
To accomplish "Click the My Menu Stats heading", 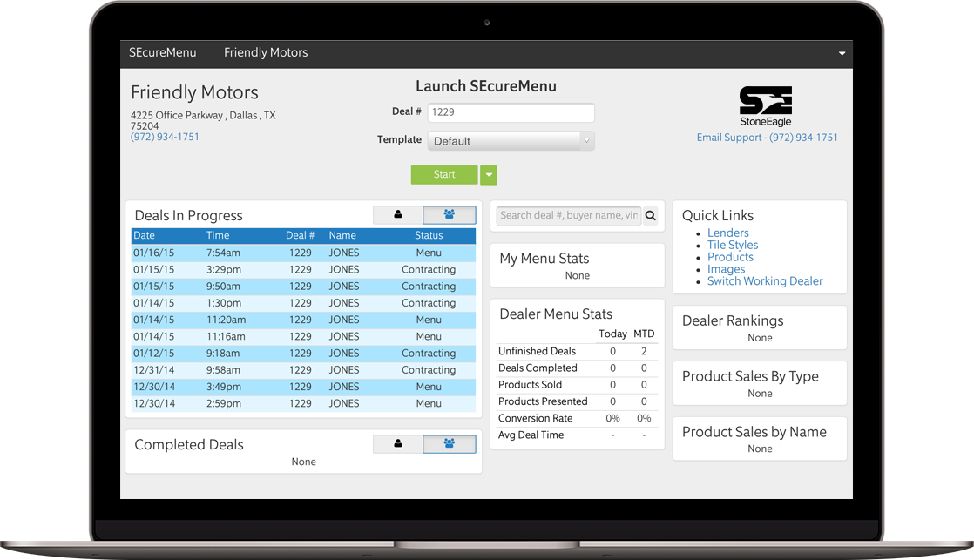I will click(544, 259).
